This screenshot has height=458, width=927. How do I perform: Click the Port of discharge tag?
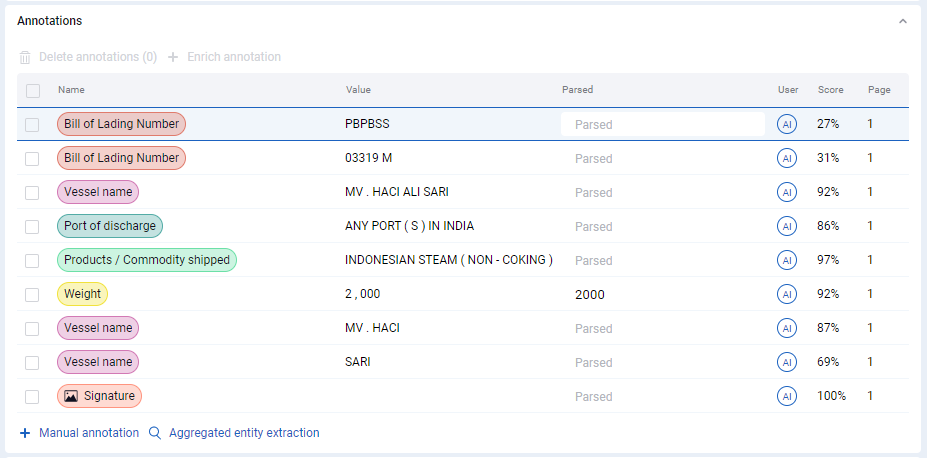[x=110, y=226]
